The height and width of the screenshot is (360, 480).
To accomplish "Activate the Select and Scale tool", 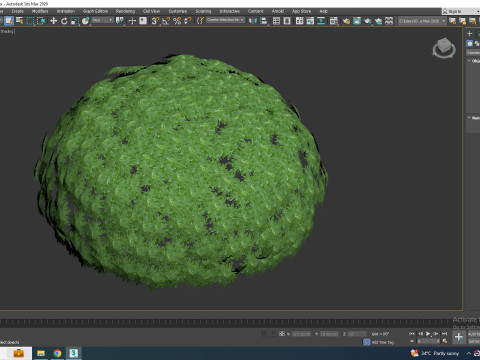I will coord(75,21).
